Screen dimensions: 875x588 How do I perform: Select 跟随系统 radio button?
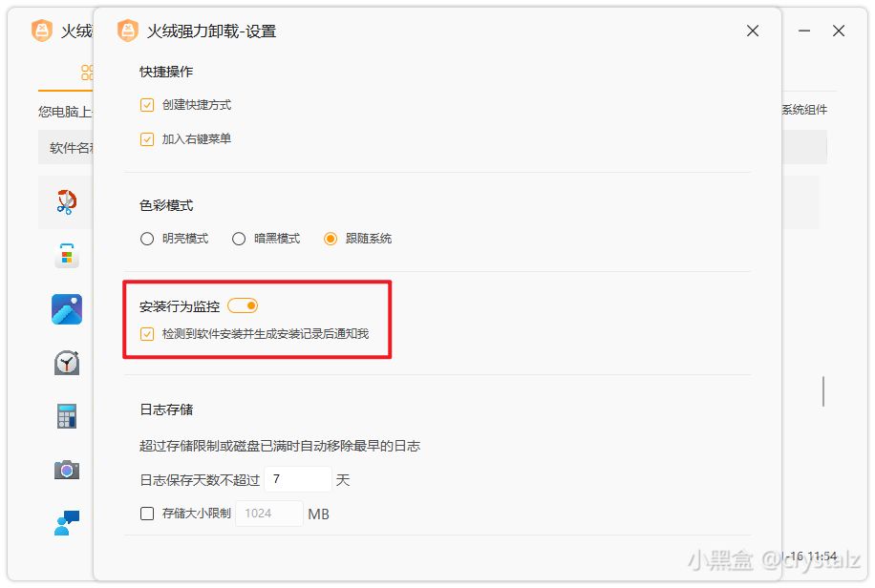coord(331,239)
